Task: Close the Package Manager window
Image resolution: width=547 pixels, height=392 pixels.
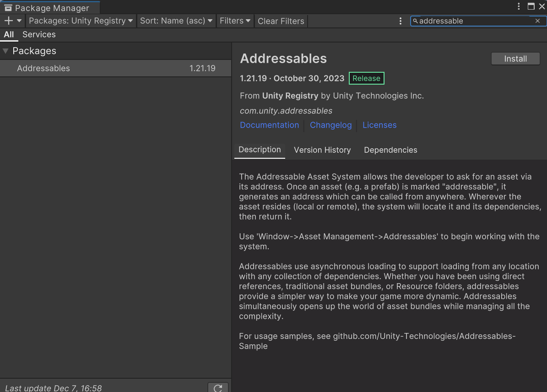Action: click(542, 6)
